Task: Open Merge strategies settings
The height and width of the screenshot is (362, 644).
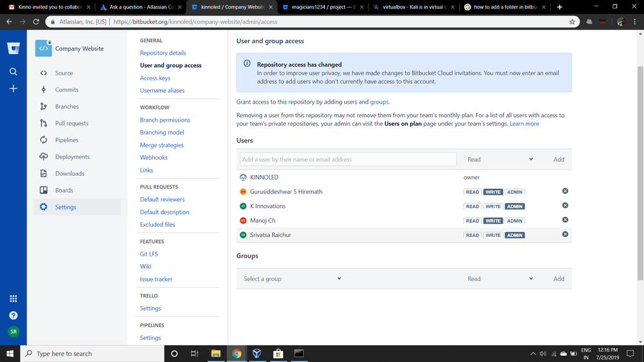Action: 162,145
